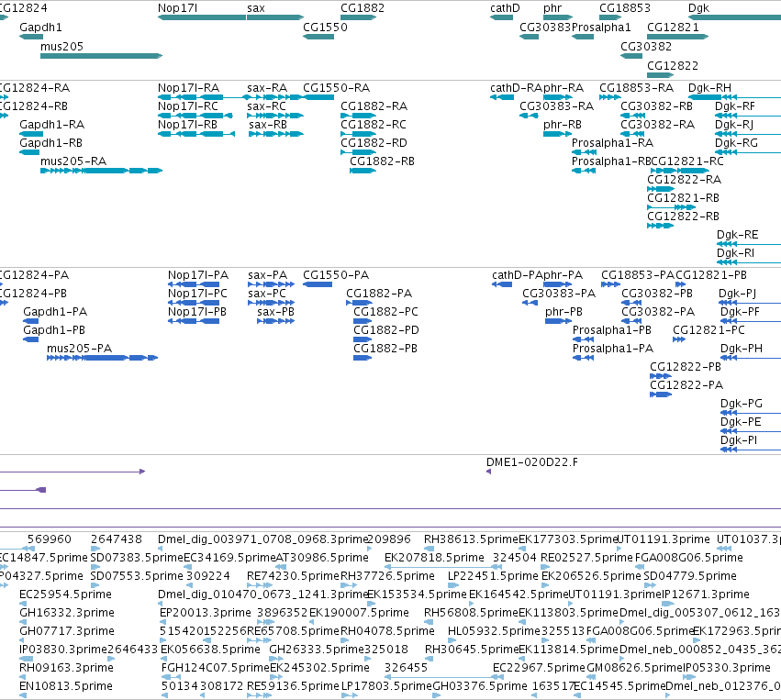Select the CG1882-RB transcript label
Screen dimensions: 781x700
[382, 161]
